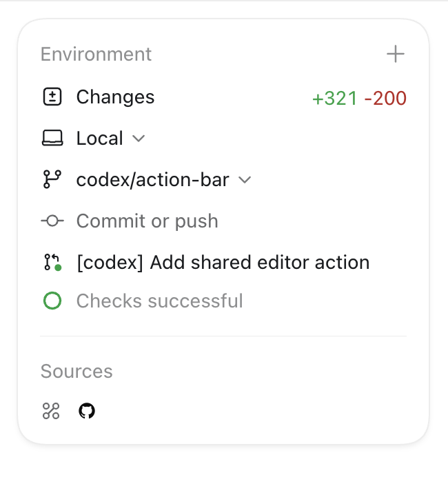448x495 pixels.
Task: Click the green checks status circle
Action: [52, 301]
